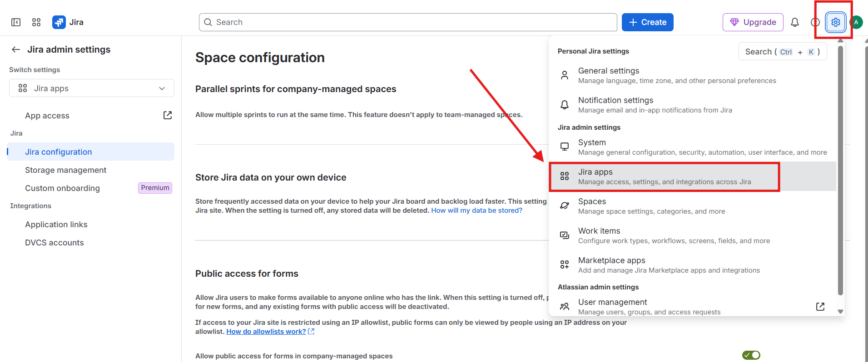This screenshot has width=868, height=362.
Task: Click the Premium badge beside Custom onboarding
Action: click(155, 188)
